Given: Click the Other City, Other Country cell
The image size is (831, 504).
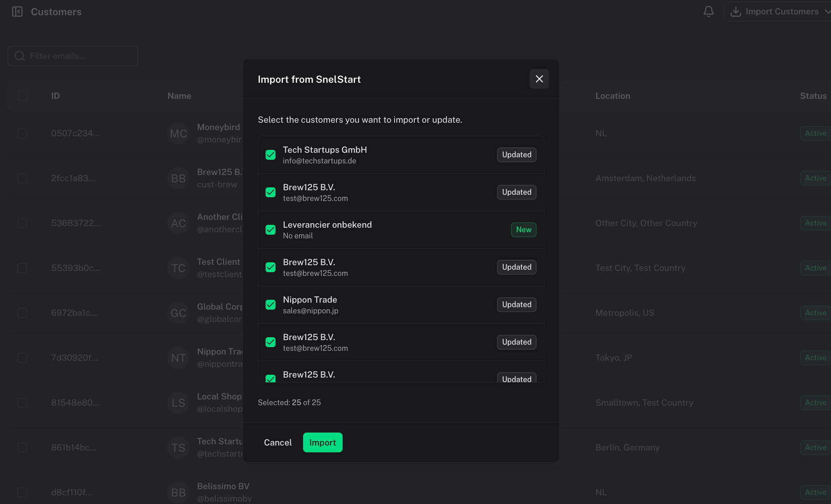Looking at the screenshot, I should point(646,223).
